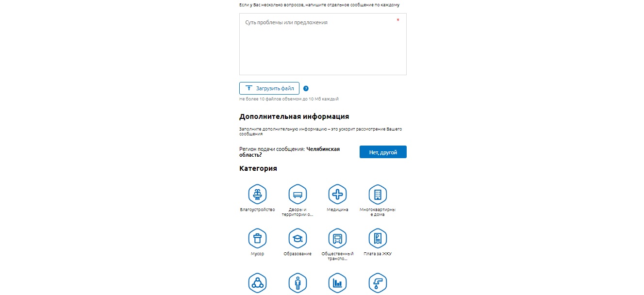Select the Благоустройство category icon
This screenshot has width=644, height=295.
pyautogui.click(x=257, y=194)
